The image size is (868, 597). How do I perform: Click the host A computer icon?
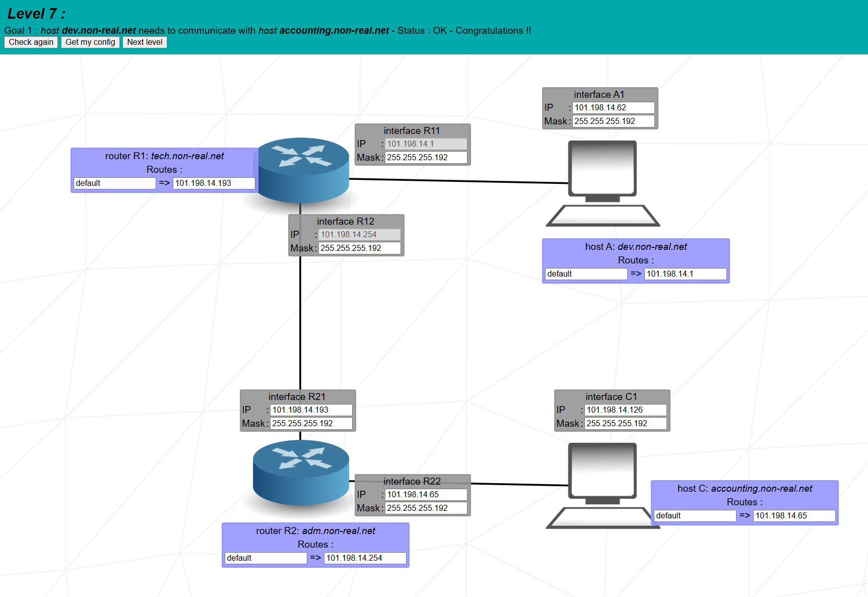click(x=603, y=183)
